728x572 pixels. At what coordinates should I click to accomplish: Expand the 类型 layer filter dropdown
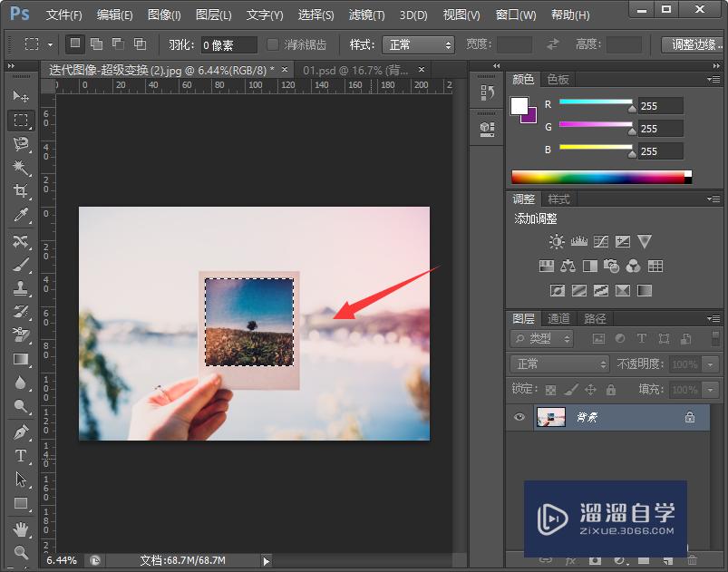(x=543, y=338)
